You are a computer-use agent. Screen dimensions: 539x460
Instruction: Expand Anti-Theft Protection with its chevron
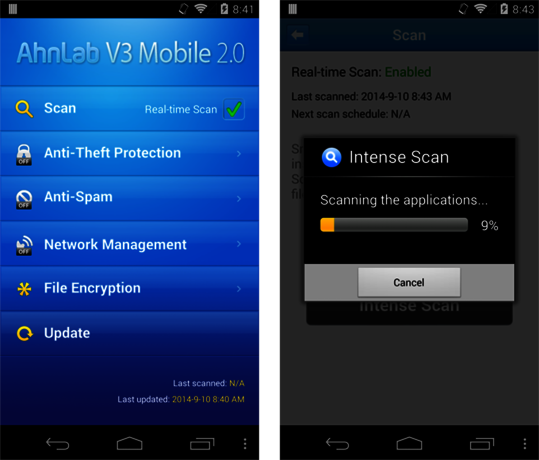[239, 154]
